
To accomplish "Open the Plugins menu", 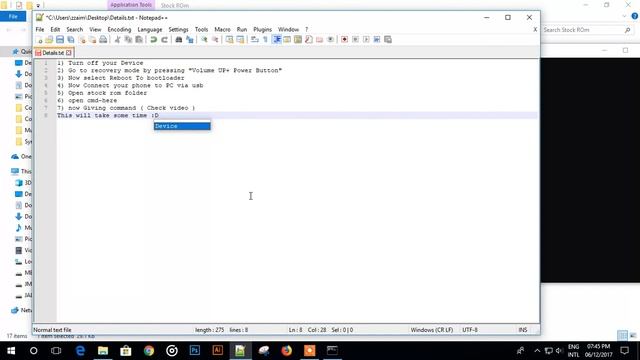I will pos(262,29).
